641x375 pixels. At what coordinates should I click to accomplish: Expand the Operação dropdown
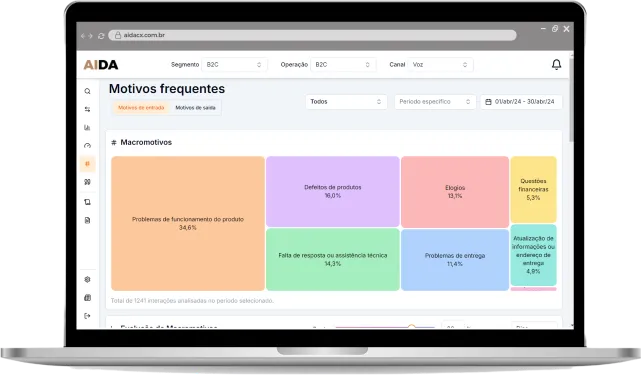pyautogui.click(x=343, y=65)
